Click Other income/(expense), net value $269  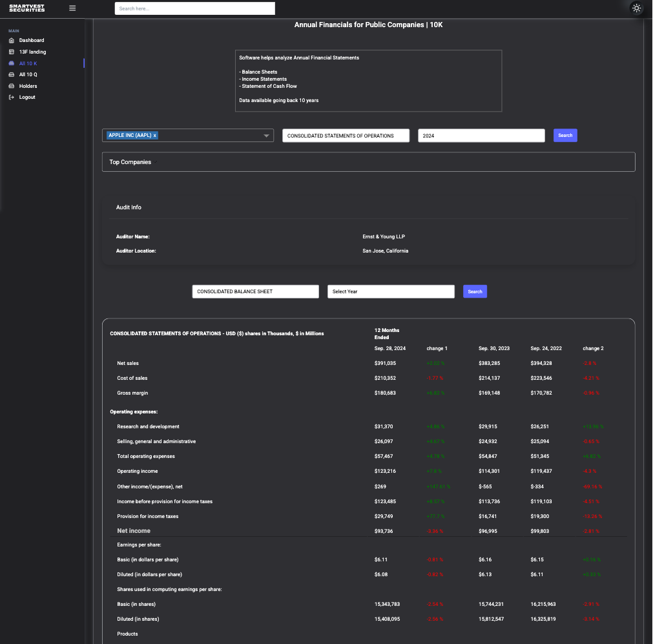(380, 487)
